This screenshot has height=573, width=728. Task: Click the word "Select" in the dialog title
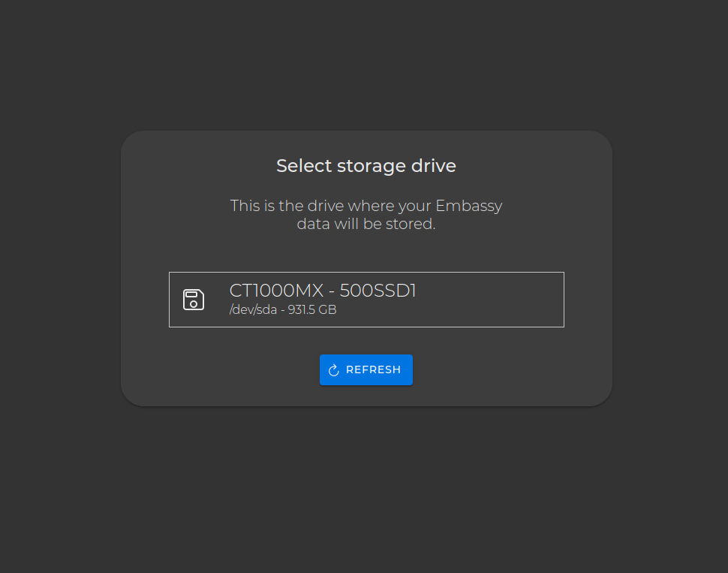point(301,166)
